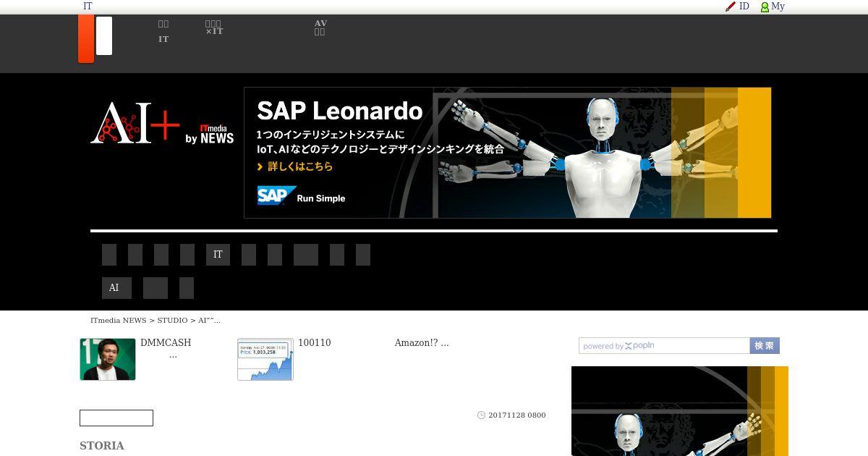Focus the popIn search input field
The width and height of the screenshot is (868, 456).
664,346
